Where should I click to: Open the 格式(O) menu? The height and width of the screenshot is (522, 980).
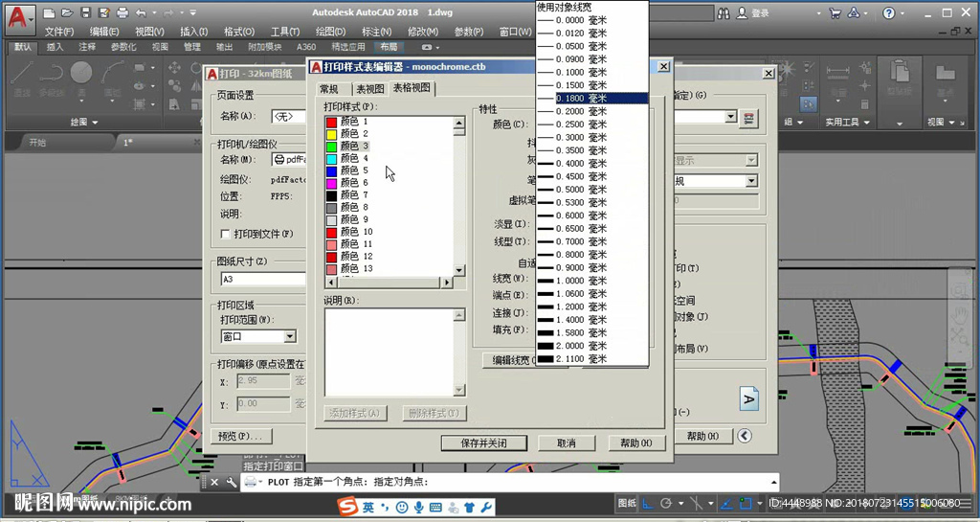click(x=237, y=32)
